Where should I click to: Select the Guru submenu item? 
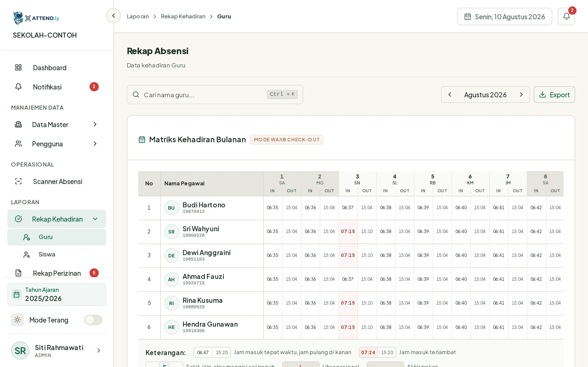click(57, 237)
